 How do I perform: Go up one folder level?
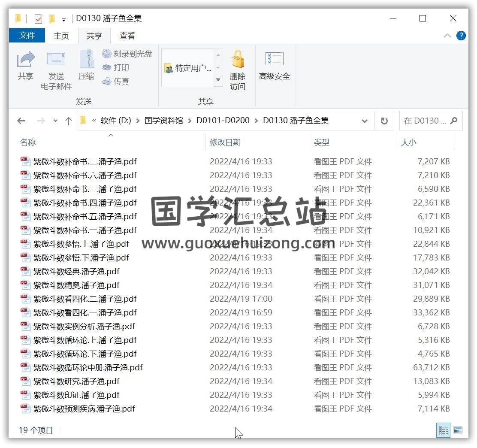[x=68, y=121]
